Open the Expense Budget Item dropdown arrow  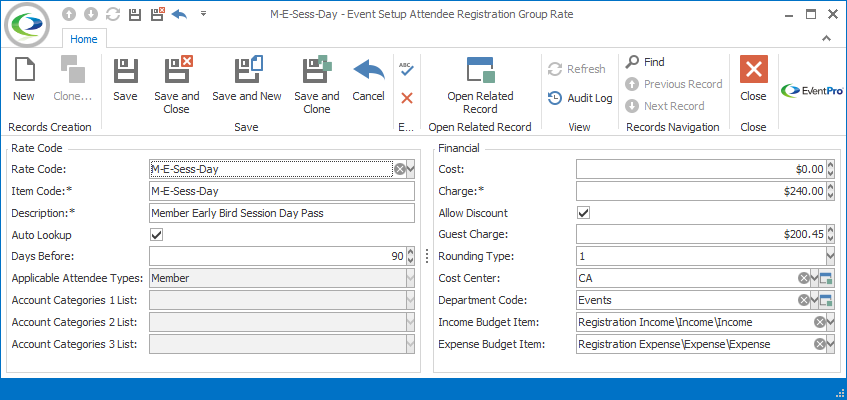pyautogui.click(x=831, y=344)
